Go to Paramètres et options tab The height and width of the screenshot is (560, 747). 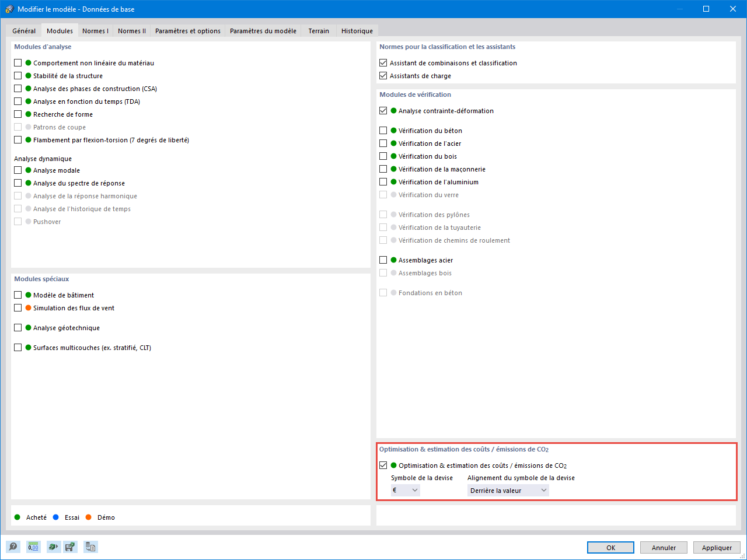188,31
